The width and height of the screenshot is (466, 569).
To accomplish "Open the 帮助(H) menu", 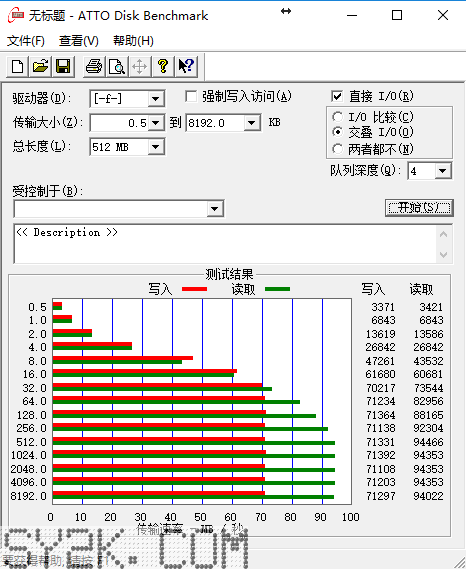I will click(133, 41).
